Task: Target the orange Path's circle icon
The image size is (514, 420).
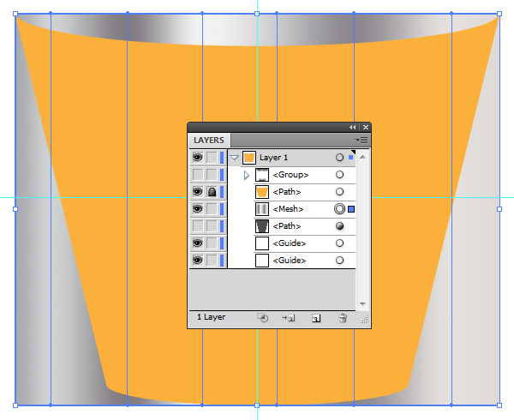Action: [x=339, y=191]
